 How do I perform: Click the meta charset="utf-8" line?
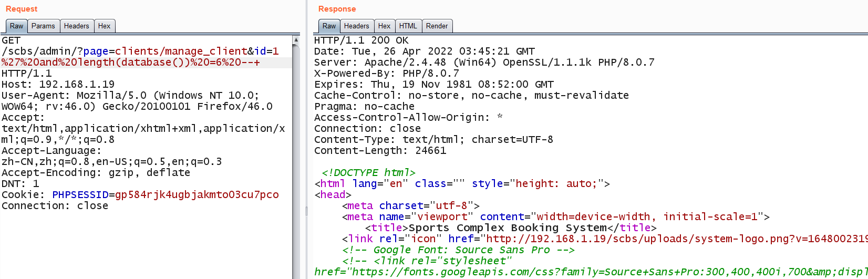[411, 206]
